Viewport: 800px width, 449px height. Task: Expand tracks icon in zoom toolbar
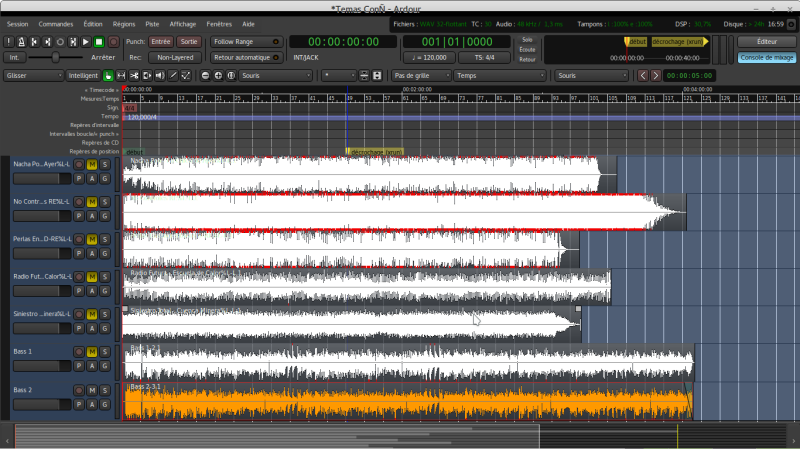tap(377, 76)
